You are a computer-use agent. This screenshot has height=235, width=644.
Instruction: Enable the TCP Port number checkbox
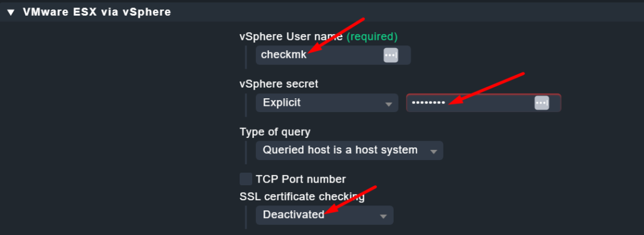coord(246,179)
